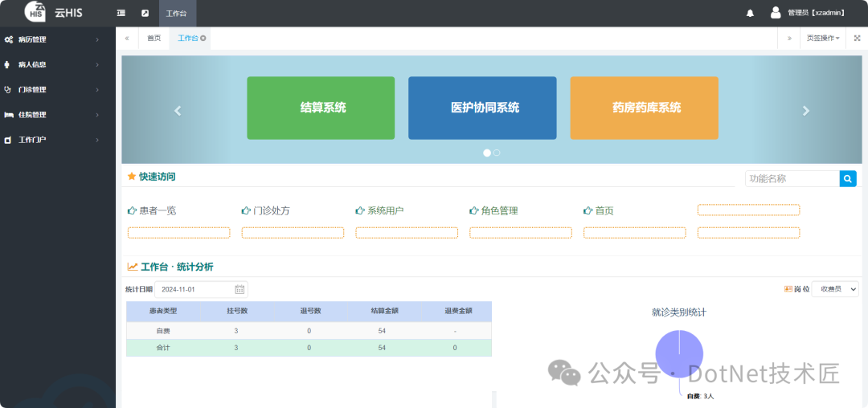Click the 统计日期 date field
Viewport: 868px width, 408px height.
click(x=202, y=289)
